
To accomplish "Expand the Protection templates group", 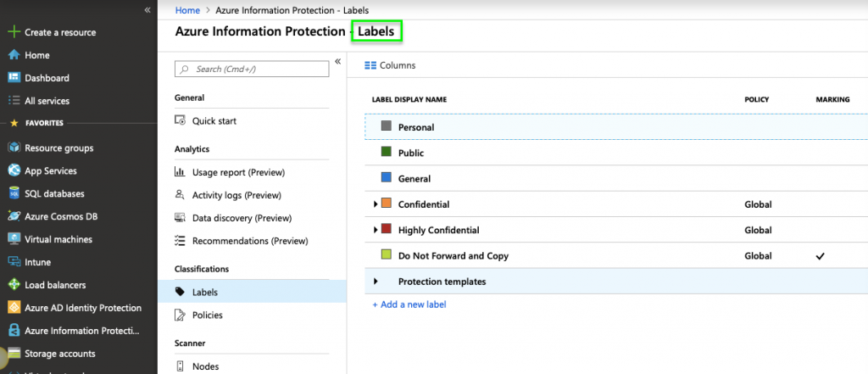I will 376,282.
